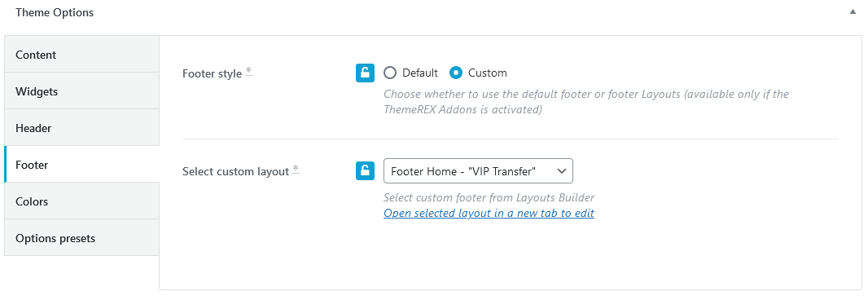Screen dimensions: 868x296
Task: Select the Footer tab
Action: [81, 165]
